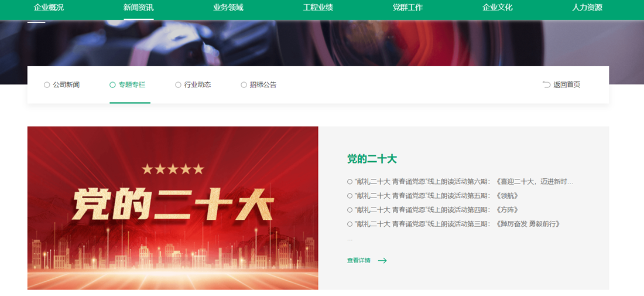Open the 党的二十大 heading link
The image size is (644, 296).
[372, 159]
